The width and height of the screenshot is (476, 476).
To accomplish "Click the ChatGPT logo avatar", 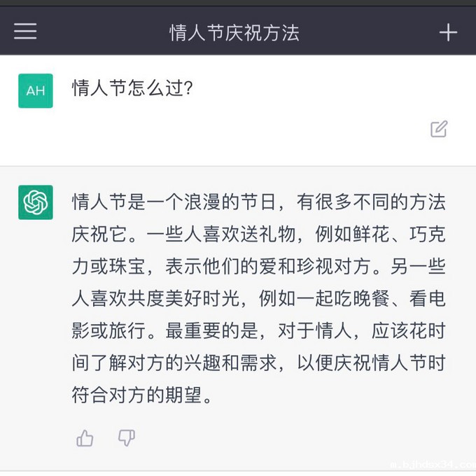I will tap(36, 202).
